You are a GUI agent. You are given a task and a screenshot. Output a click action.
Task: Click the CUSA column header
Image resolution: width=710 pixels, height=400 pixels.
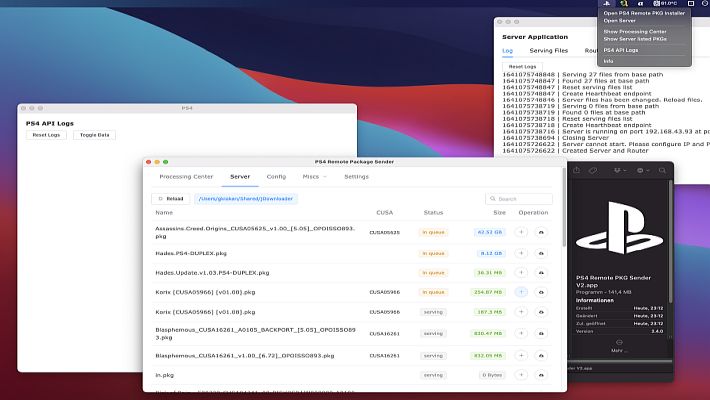click(x=384, y=212)
